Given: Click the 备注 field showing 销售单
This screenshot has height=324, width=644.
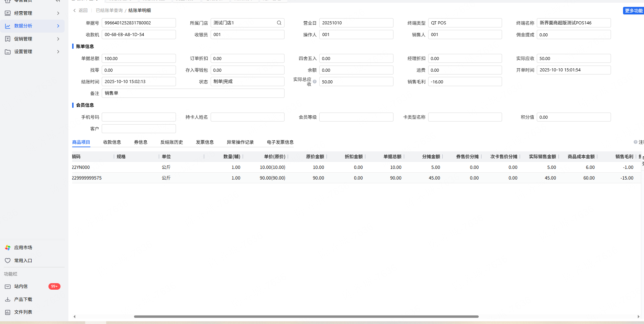Looking at the screenshot, I should 193,93.
